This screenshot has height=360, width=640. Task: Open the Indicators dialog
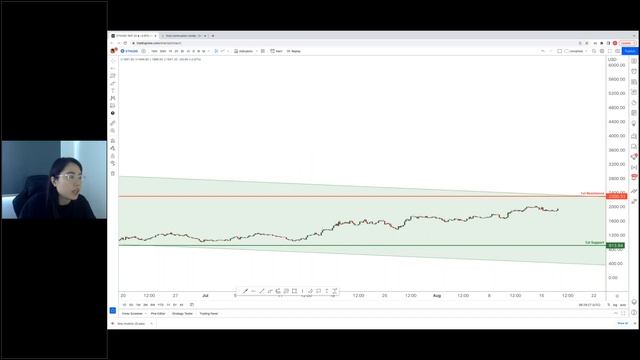pos(244,51)
